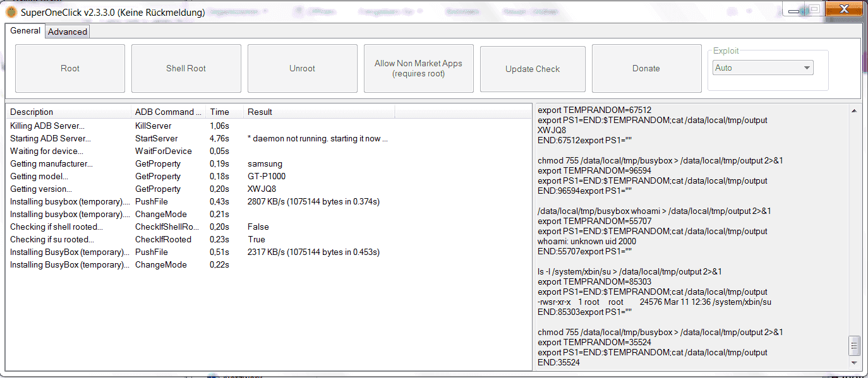Click the '1,06s' time cell
868x378 pixels.
(x=220, y=126)
